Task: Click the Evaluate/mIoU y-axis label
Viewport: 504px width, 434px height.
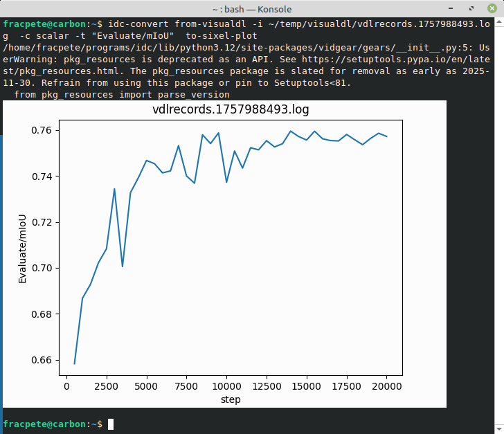Action: [22, 246]
